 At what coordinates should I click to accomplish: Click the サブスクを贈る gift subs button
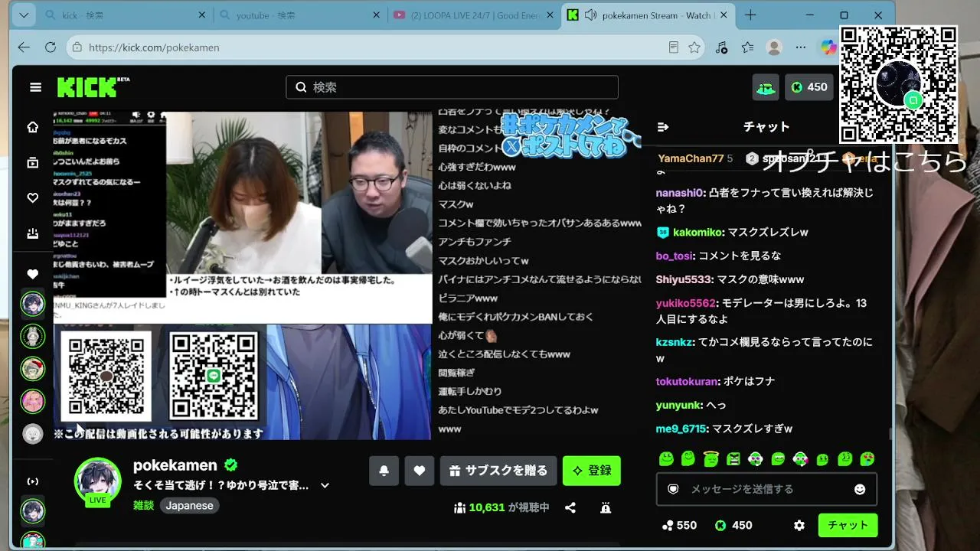click(x=498, y=471)
